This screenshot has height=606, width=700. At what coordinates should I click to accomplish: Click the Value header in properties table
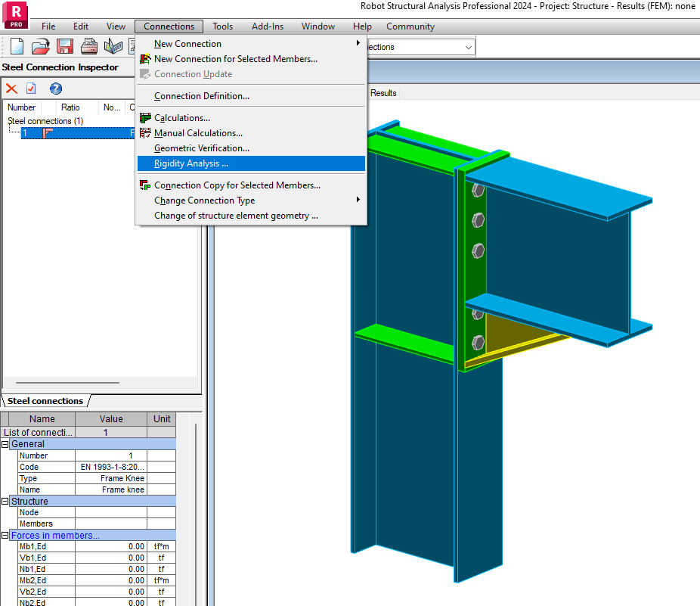tap(111, 418)
